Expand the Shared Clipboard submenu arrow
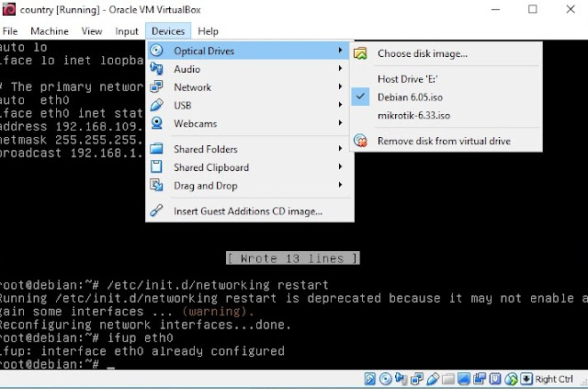588x389 pixels. [x=340, y=166]
